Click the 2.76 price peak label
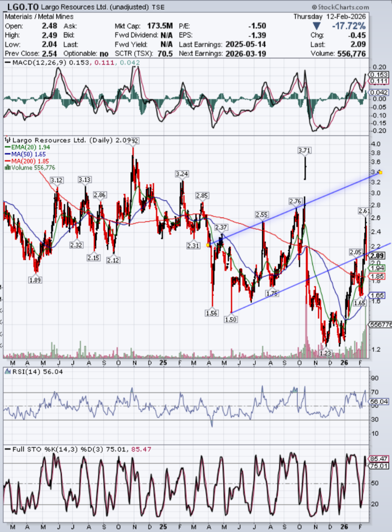 295,201
